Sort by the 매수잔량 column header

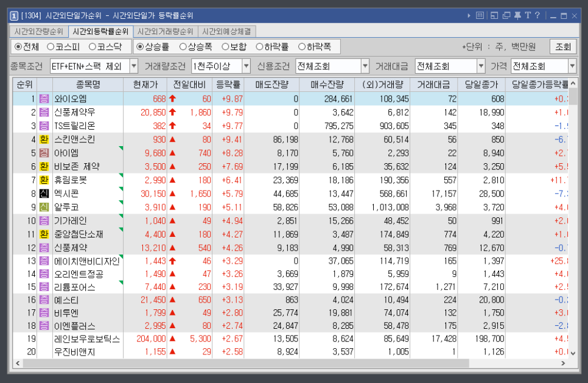[327, 85]
